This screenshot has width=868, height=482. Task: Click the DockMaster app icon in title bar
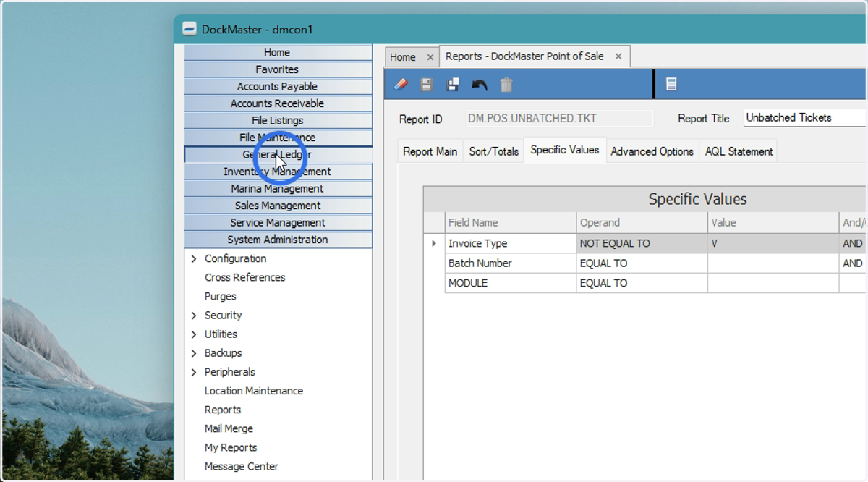pyautogui.click(x=189, y=30)
